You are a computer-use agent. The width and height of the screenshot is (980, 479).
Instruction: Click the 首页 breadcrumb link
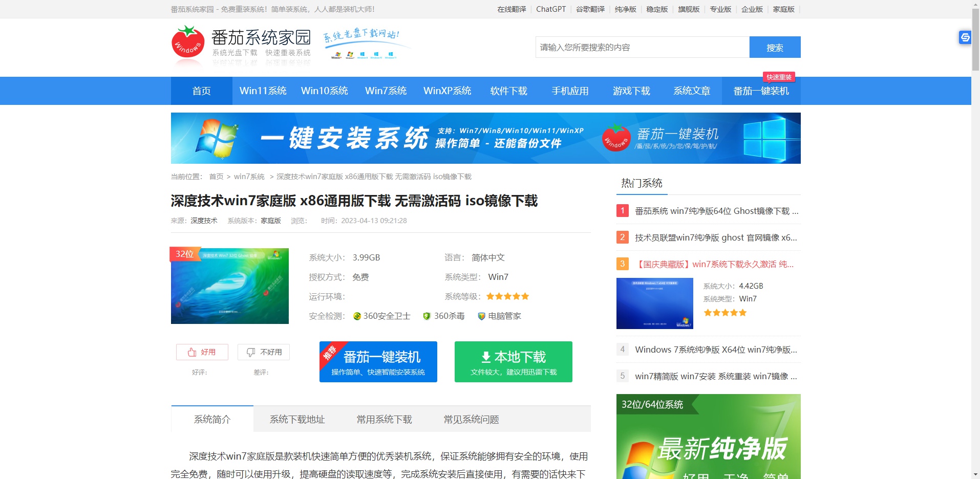tap(216, 177)
